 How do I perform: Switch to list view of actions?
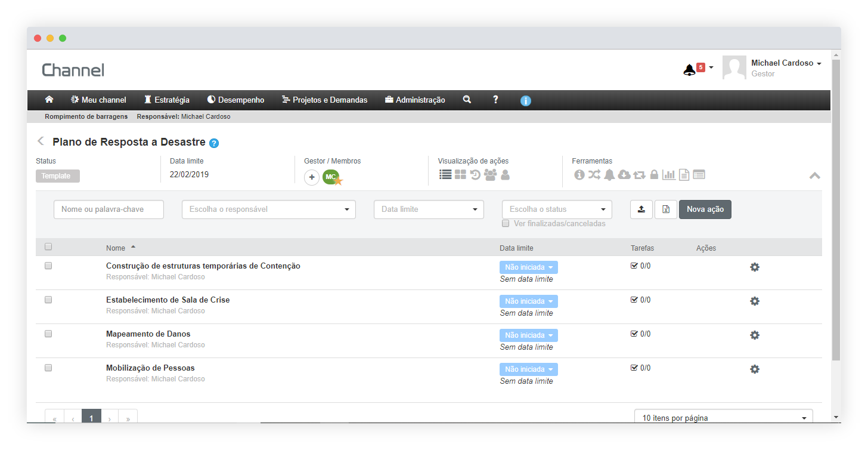[445, 174]
